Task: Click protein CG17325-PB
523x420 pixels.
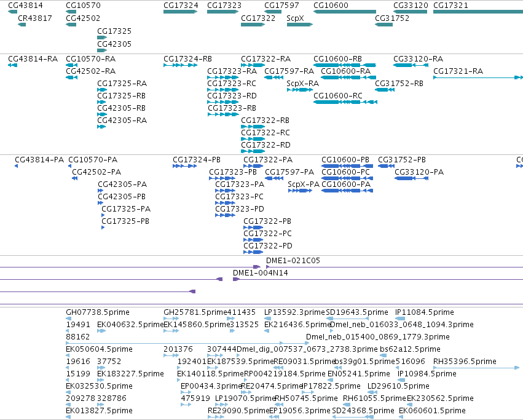Action: [125, 222]
